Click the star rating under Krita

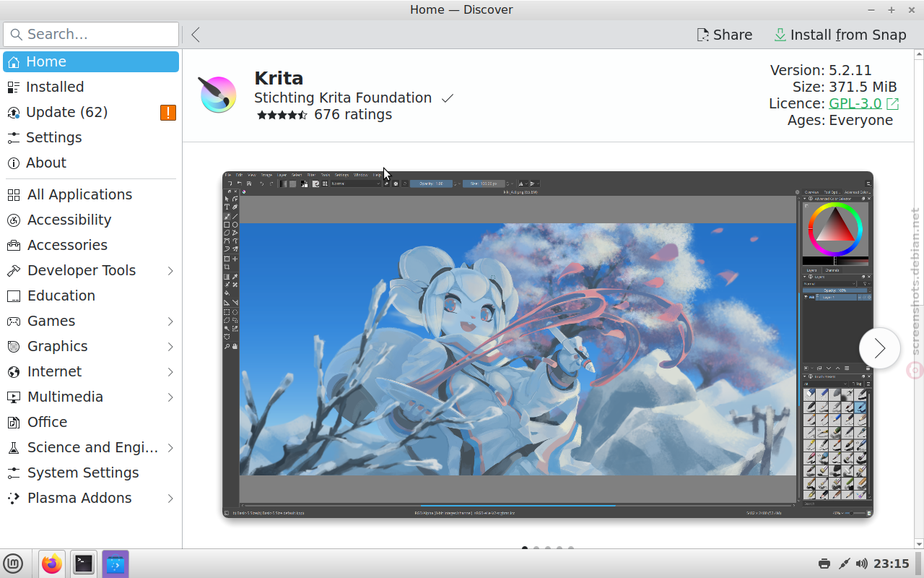point(282,115)
